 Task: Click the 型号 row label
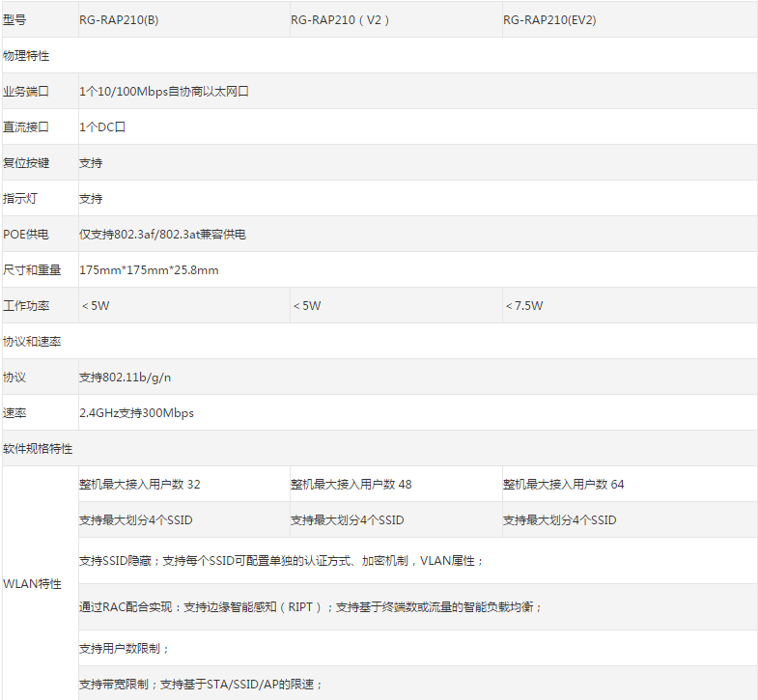click(x=14, y=20)
